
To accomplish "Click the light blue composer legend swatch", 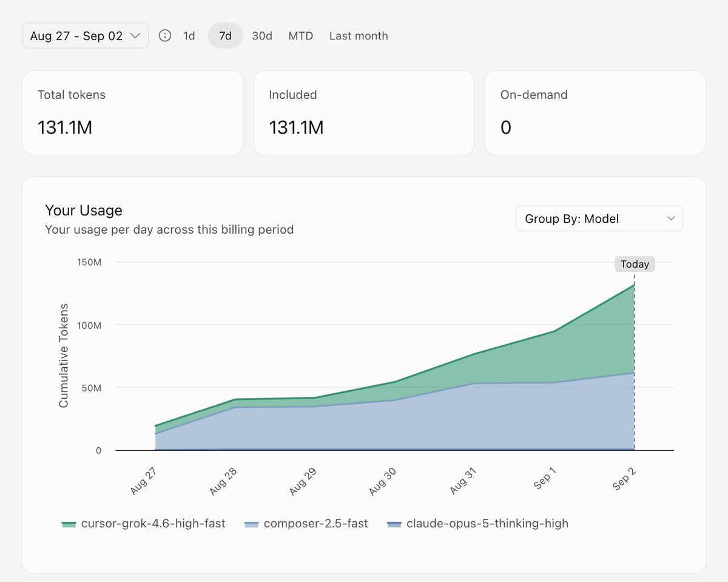I will pos(251,524).
